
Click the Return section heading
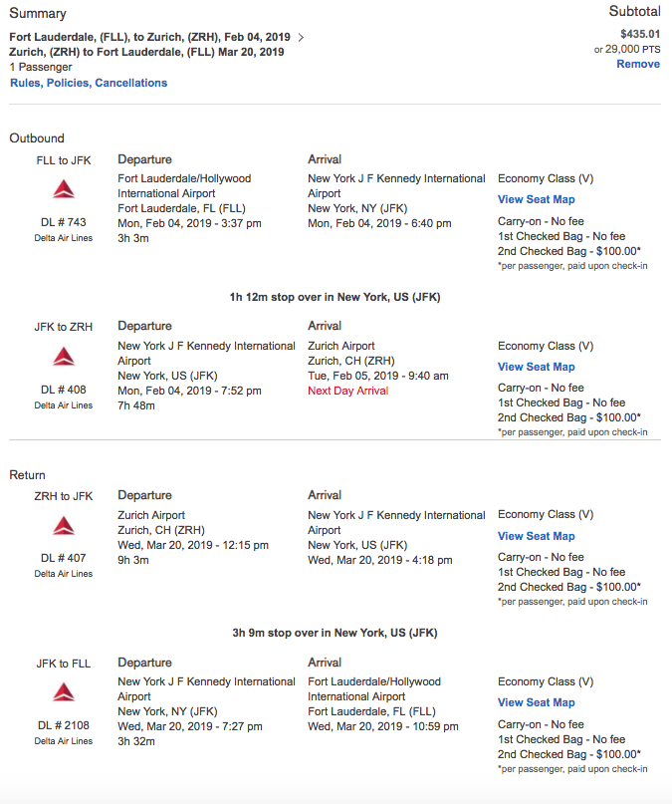[28, 475]
